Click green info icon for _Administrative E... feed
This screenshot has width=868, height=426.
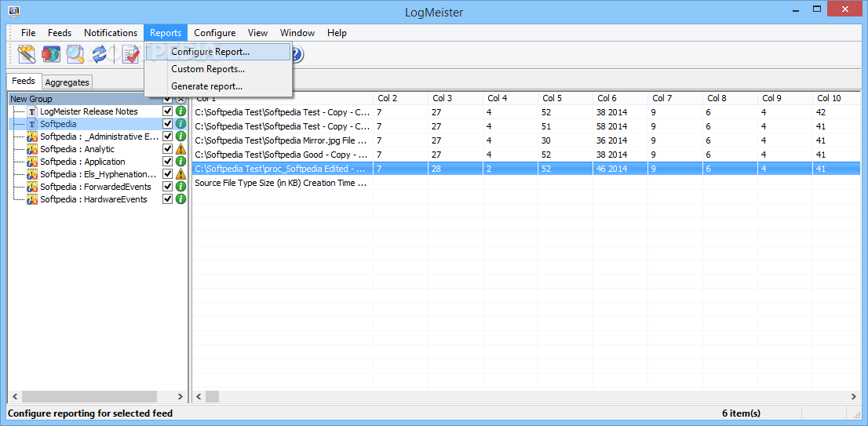pyautogui.click(x=181, y=136)
